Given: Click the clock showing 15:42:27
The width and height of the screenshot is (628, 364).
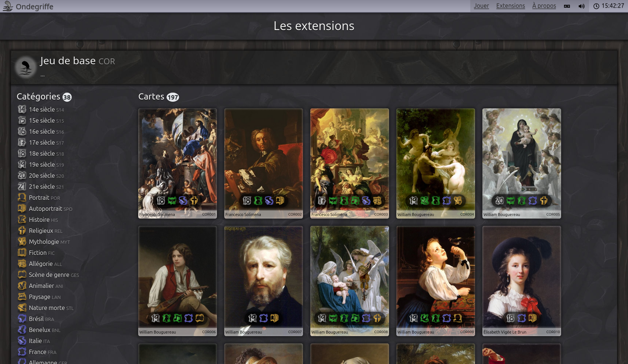Looking at the screenshot, I should pos(609,6).
